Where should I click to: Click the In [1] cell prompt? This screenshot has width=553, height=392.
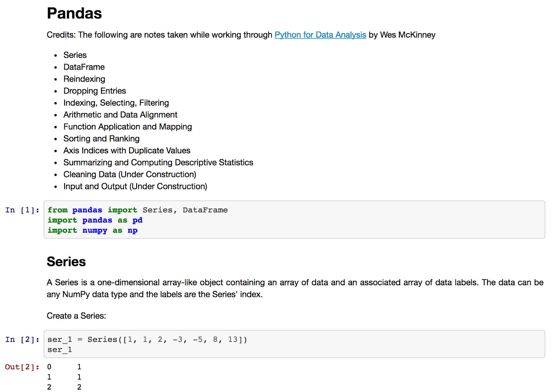tap(22, 210)
